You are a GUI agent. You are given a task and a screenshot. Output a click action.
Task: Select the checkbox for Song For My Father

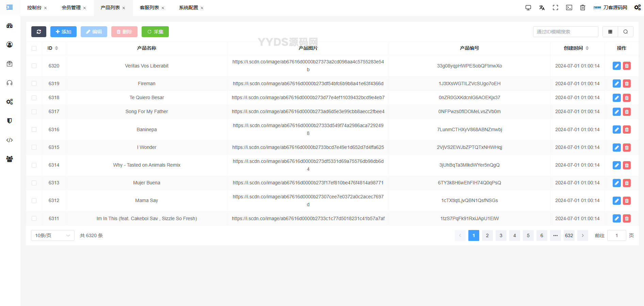tap(34, 112)
